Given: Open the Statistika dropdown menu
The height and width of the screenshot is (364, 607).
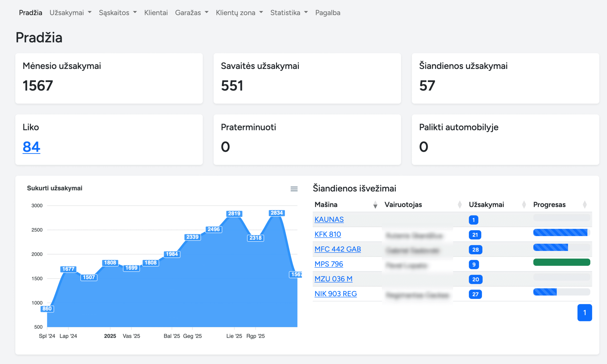Looking at the screenshot, I should point(289,13).
